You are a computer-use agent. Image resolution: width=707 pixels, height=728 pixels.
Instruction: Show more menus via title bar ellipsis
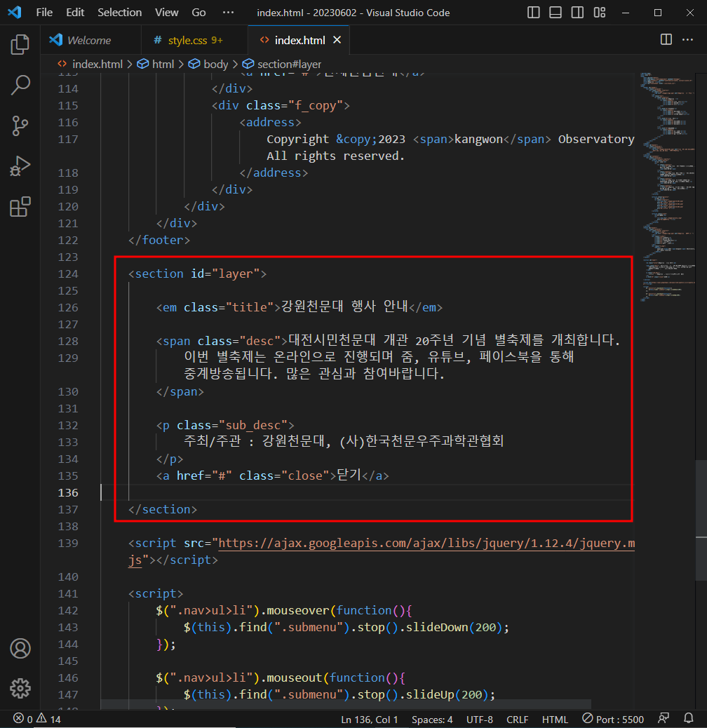pos(228,13)
